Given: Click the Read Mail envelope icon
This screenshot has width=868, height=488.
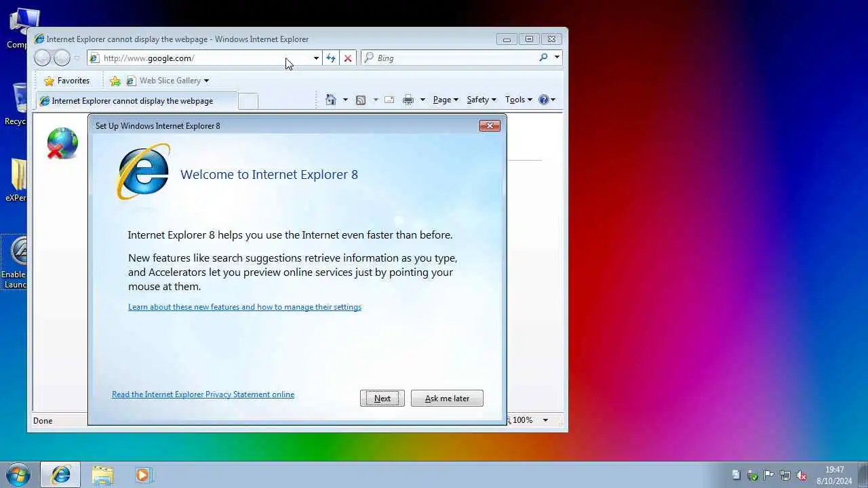Looking at the screenshot, I should point(389,100).
